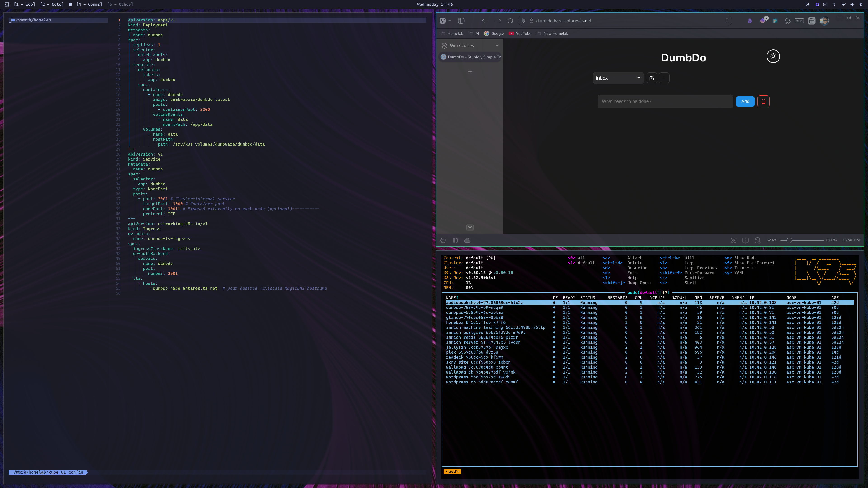
Task: Expand the Workspaces dropdown
Action: [497, 45]
